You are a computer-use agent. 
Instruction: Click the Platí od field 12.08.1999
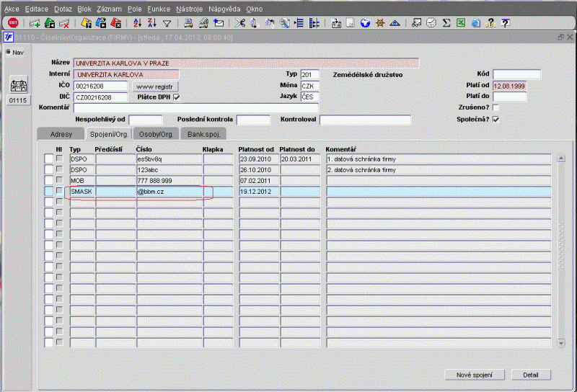pyautogui.click(x=510, y=86)
